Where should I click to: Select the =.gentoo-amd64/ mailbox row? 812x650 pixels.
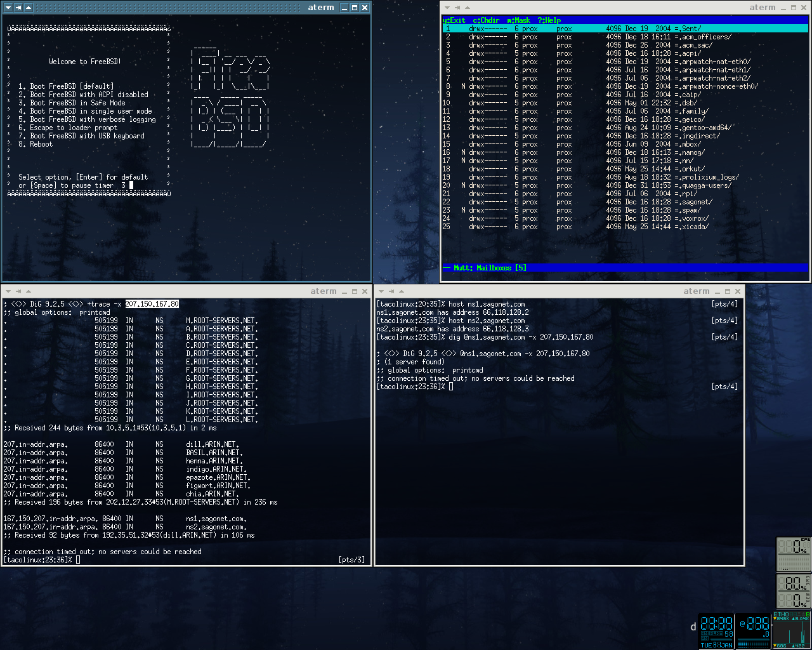point(625,128)
